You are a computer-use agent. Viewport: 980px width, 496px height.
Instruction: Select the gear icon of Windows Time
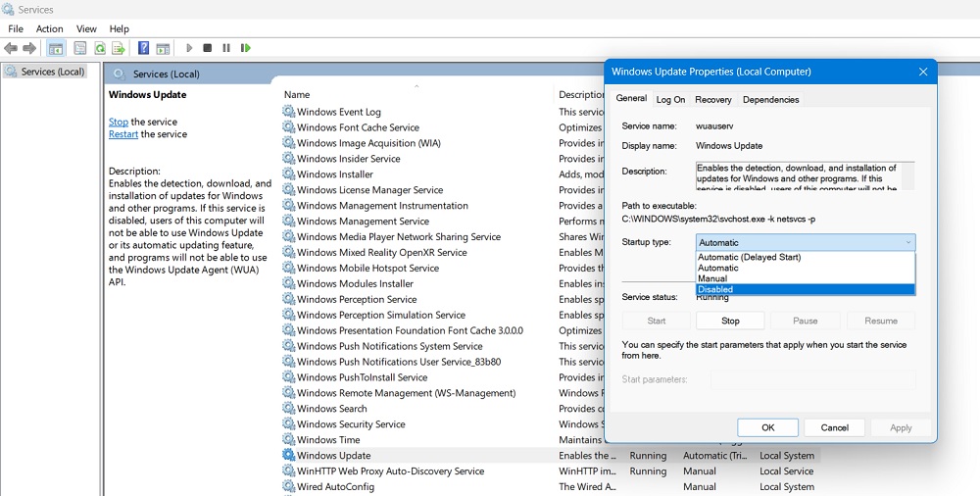point(288,440)
